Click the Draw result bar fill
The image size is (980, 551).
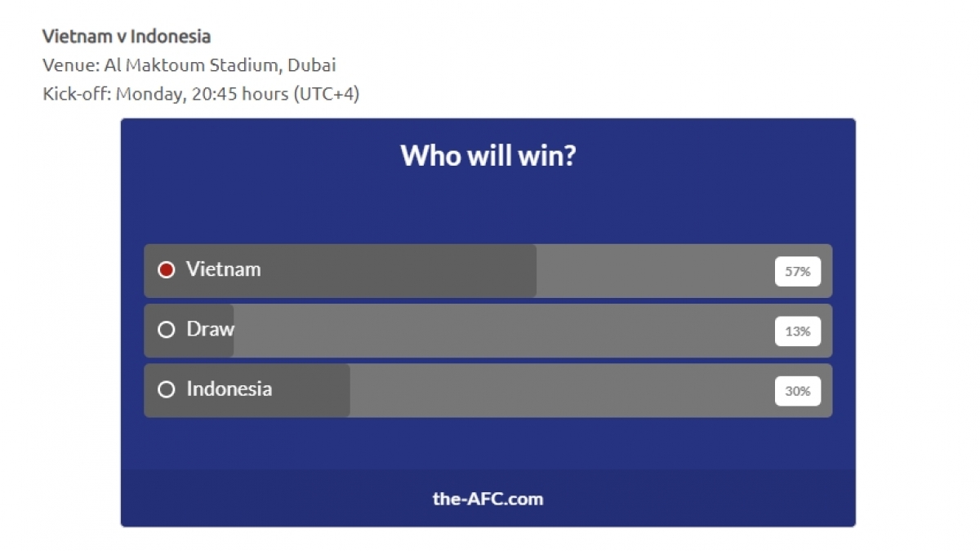pyautogui.click(x=189, y=331)
